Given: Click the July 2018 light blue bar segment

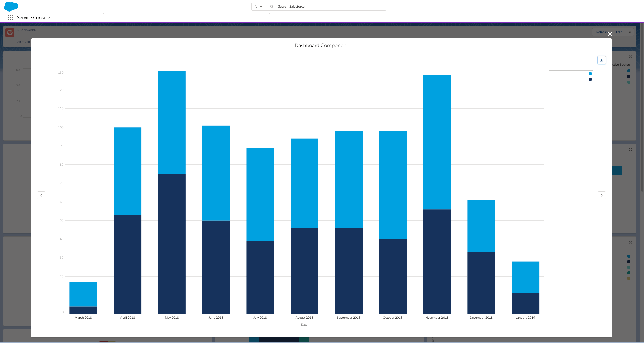Looking at the screenshot, I should (x=260, y=195).
